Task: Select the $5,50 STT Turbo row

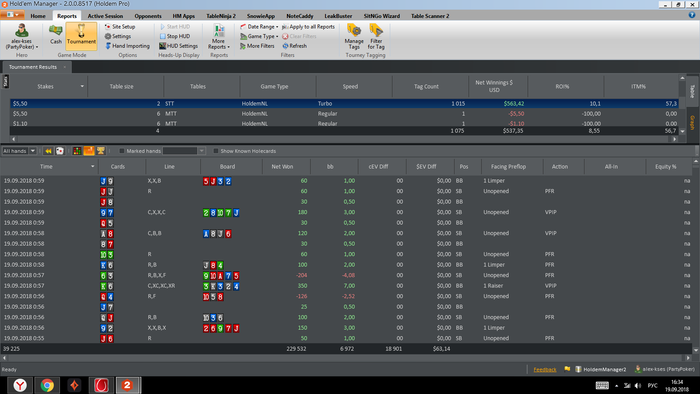Action: (x=344, y=104)
